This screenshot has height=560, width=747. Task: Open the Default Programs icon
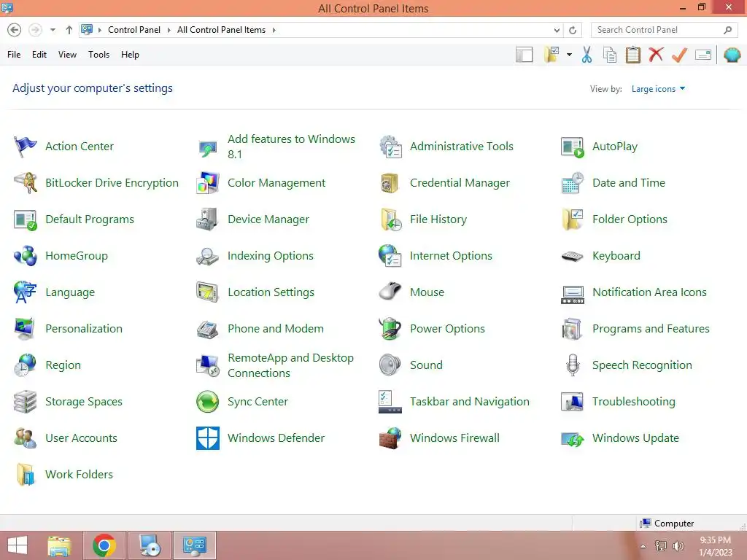click(26, 219)
